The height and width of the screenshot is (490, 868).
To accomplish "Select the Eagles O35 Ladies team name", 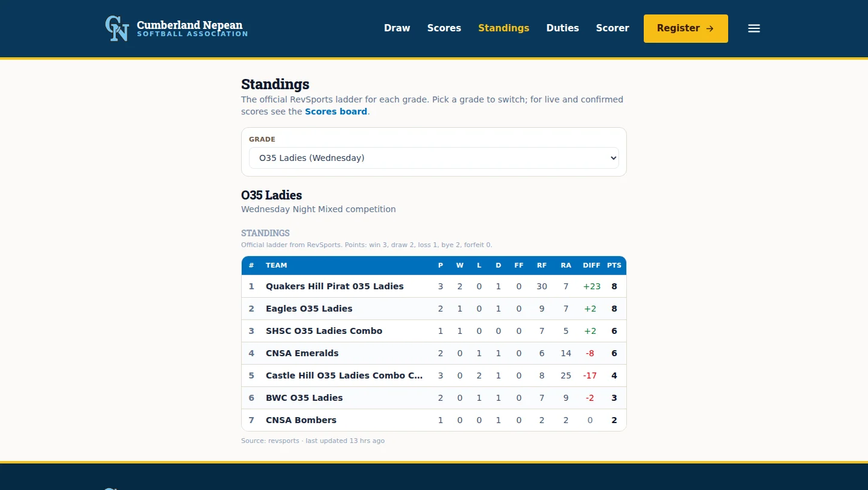I will [309, 309].
